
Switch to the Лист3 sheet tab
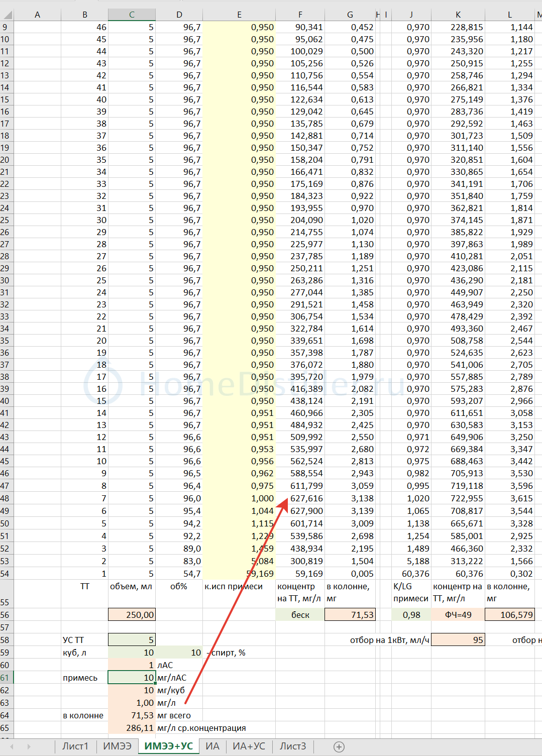[293, 746]
